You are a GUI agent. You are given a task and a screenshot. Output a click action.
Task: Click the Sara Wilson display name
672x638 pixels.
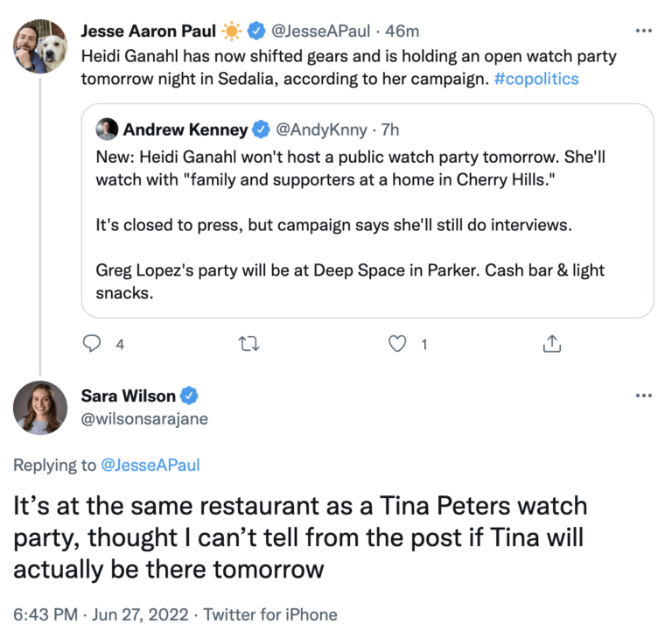click(128, 396)
